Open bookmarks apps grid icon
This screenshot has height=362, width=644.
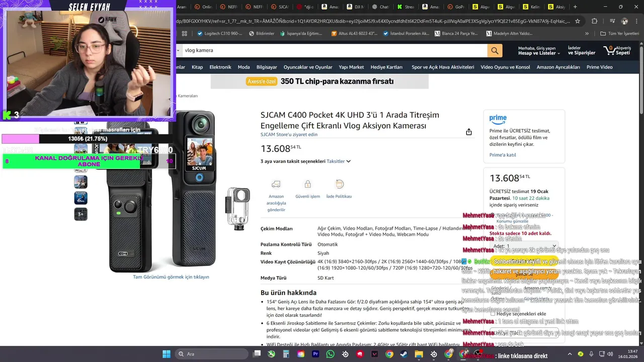185,34
